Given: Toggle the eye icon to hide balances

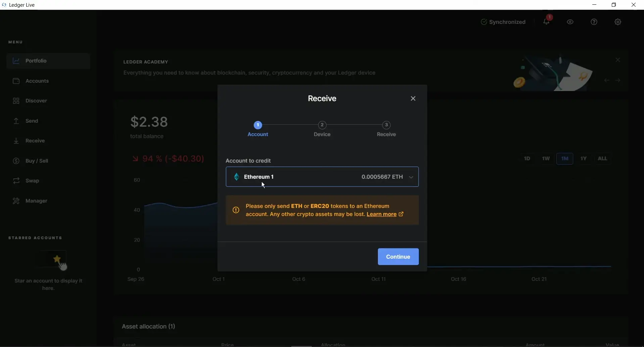Looking at the screenshot, I should coord(570,22).
